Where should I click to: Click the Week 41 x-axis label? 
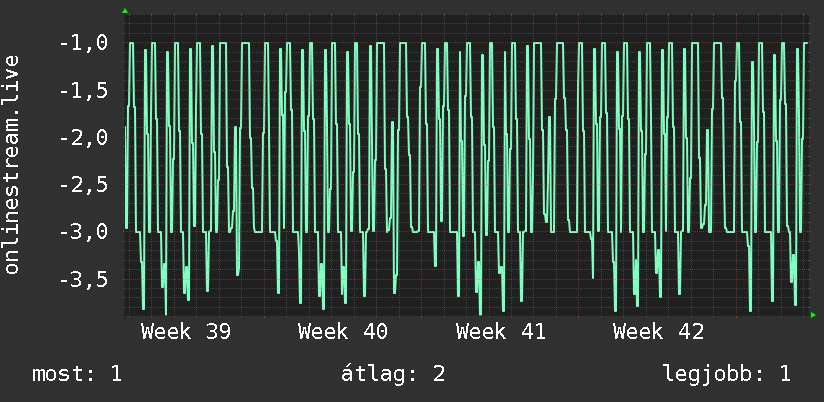(x=501, y=332)
